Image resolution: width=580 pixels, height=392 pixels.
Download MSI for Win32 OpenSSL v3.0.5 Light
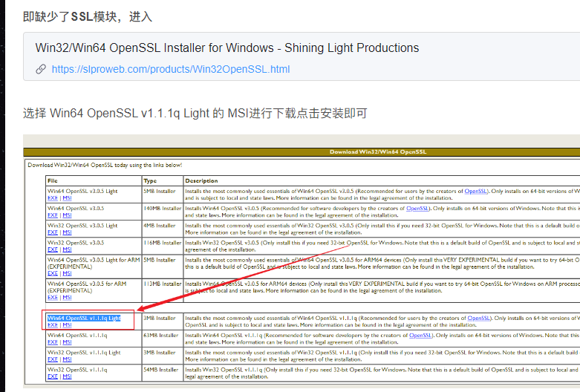[x=67, y=232]
